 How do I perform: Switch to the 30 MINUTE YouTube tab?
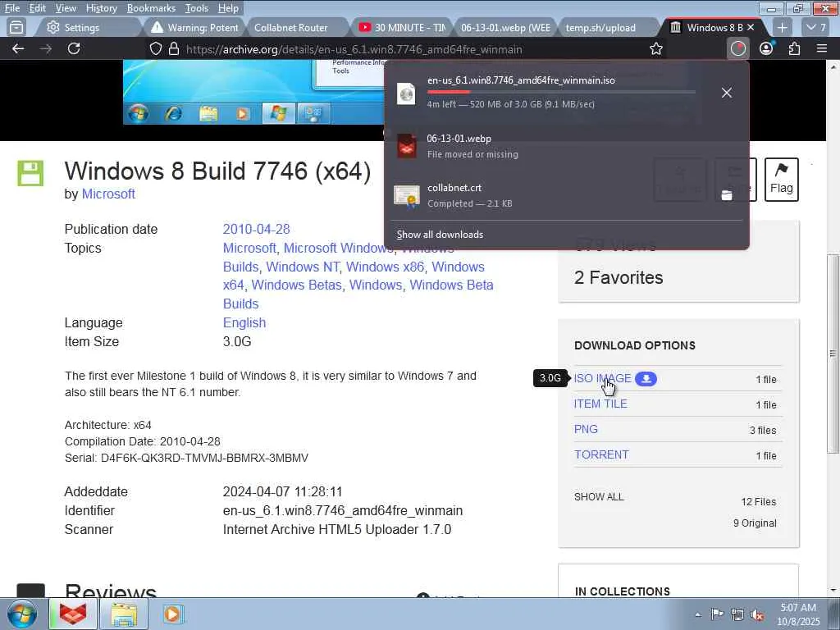[402, 27]
